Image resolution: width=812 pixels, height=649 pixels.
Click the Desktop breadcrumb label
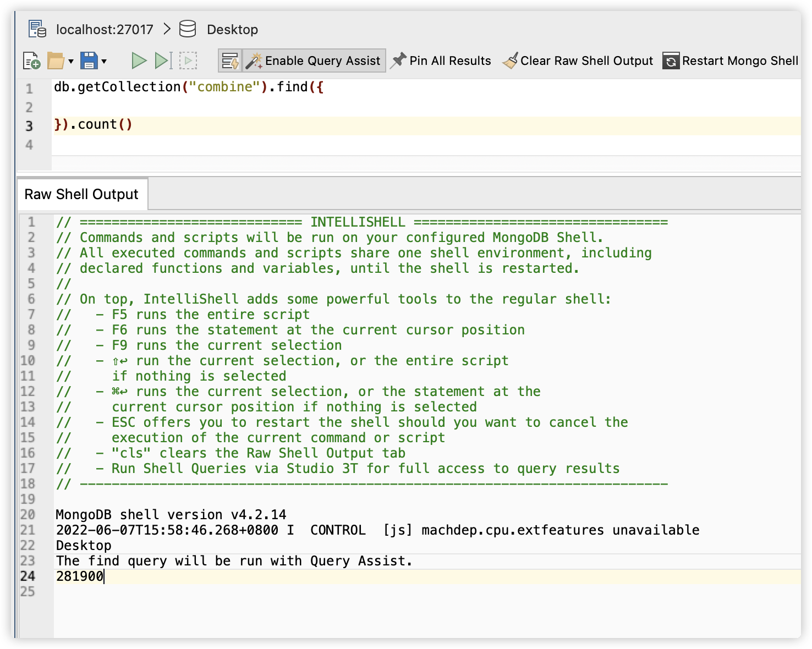click(x=232, y=30)
